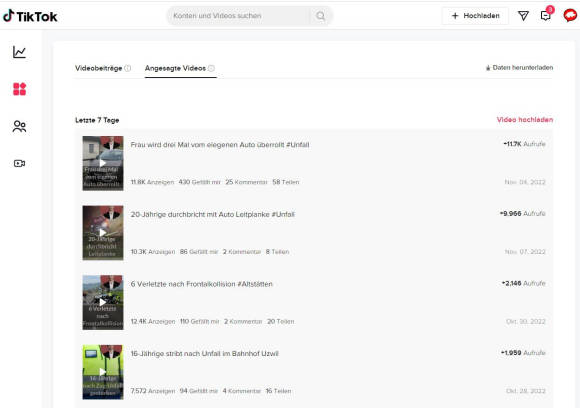The image size is (580, 408).
Task: Open title '16-Jährige stribt nach Unfall im Bahnhof Uzwil'
Action: point(205,353)
